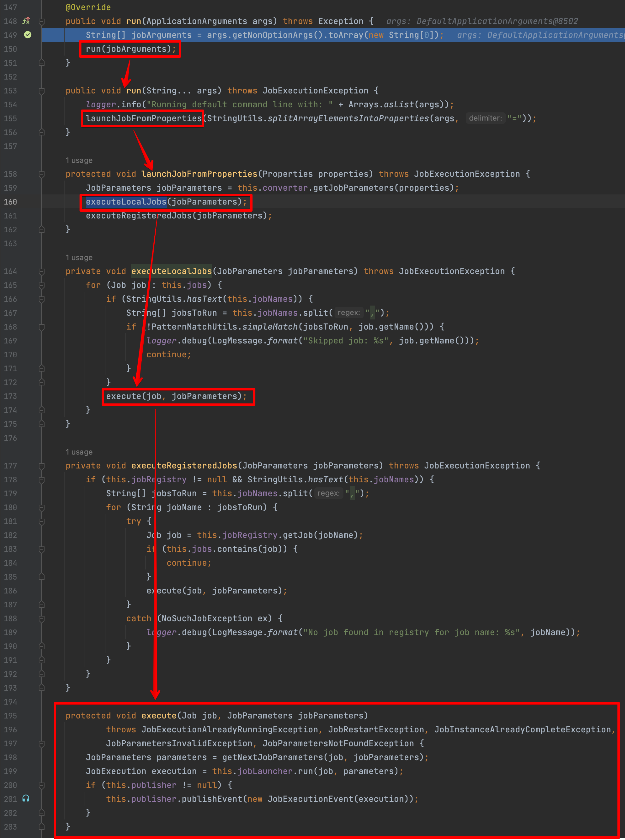Fold the launchJobFromProperties method at line 158
625x840 pixels.
pos(42,175)
